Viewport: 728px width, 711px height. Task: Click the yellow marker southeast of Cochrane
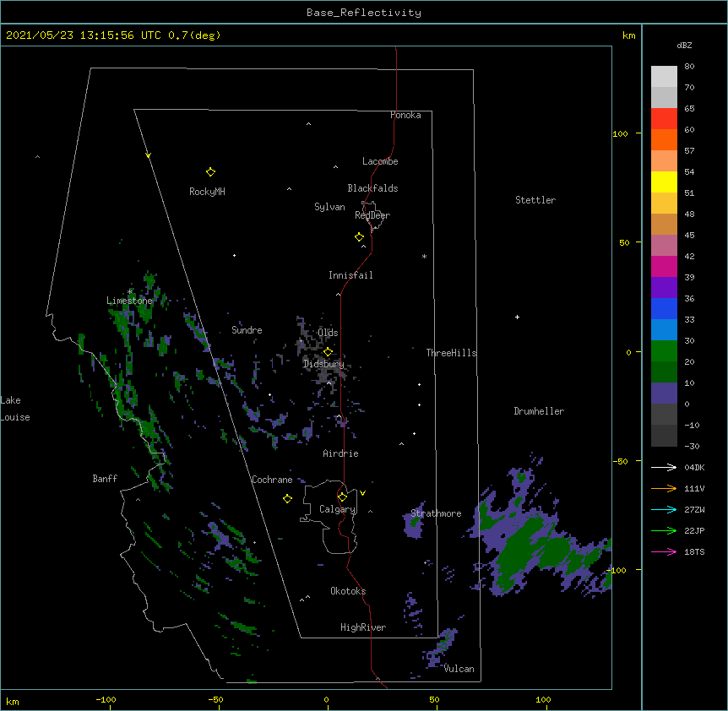pyautogui.click(x=287, y=498)
